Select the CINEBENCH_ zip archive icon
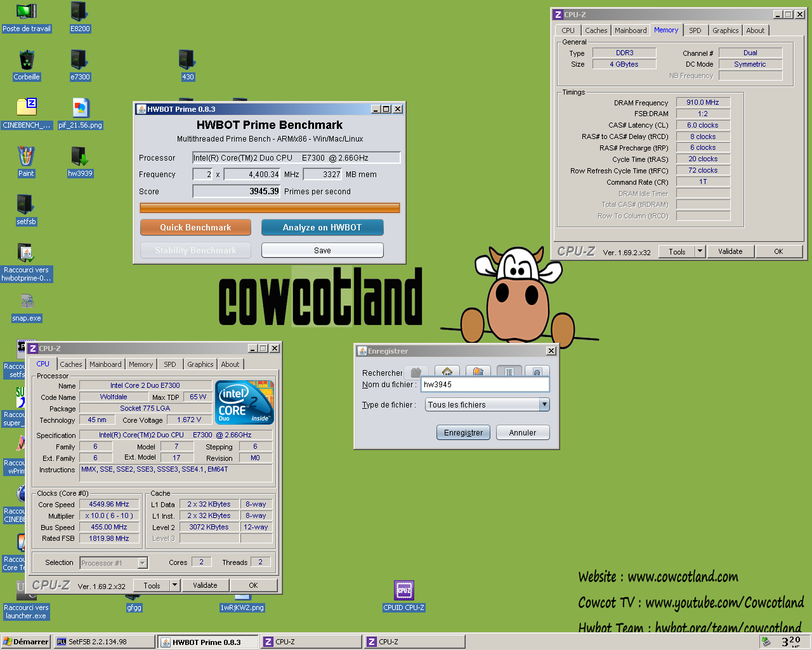The width and height of the screenshot is (812, 650). click(x=26, y=114)
